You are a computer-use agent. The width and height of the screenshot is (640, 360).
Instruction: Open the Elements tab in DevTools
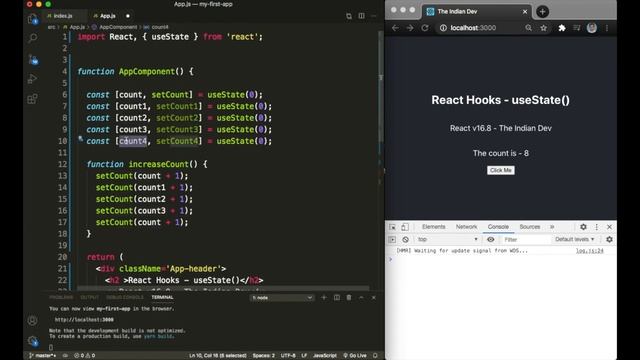[433, 227]
